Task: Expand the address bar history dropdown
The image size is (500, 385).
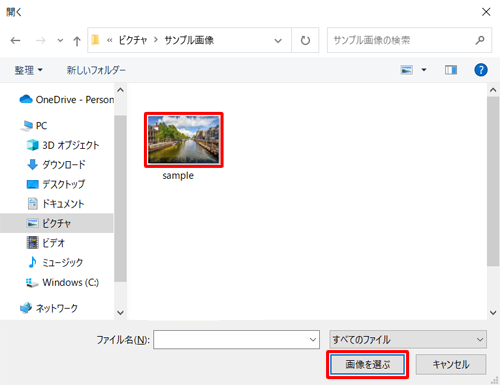Action: point(278,41)
